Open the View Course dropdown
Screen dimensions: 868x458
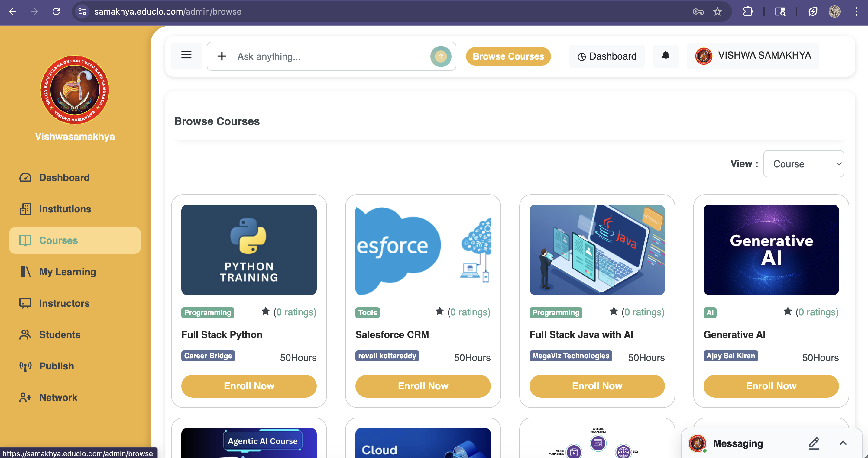[803, 164]
